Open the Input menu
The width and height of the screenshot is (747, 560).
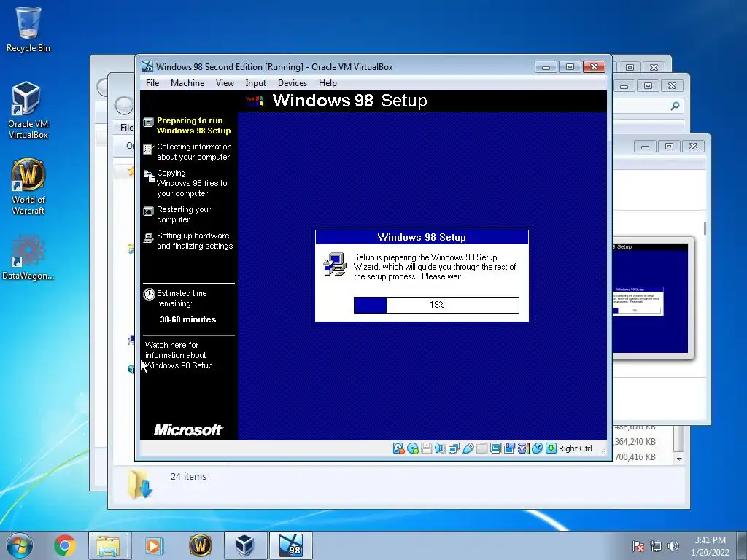pyautogui.click(x=256, y=83)
